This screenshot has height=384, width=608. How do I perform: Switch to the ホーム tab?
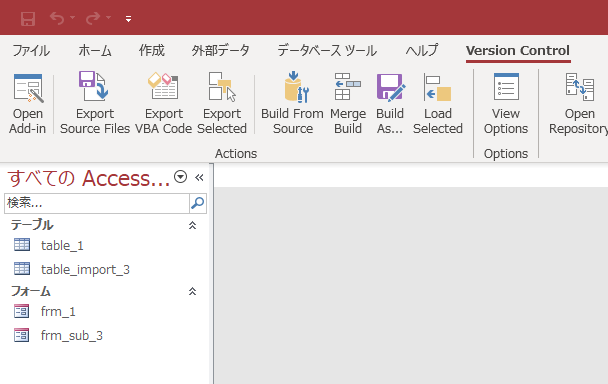tap(95, 50)
